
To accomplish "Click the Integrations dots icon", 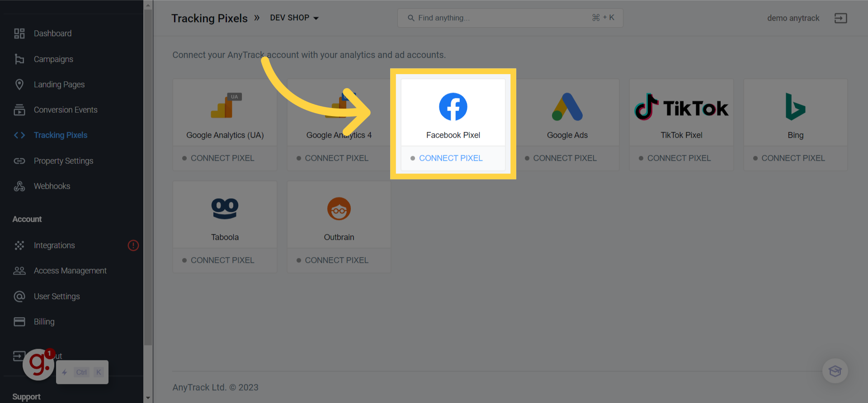I will click(x=19, y=245).
